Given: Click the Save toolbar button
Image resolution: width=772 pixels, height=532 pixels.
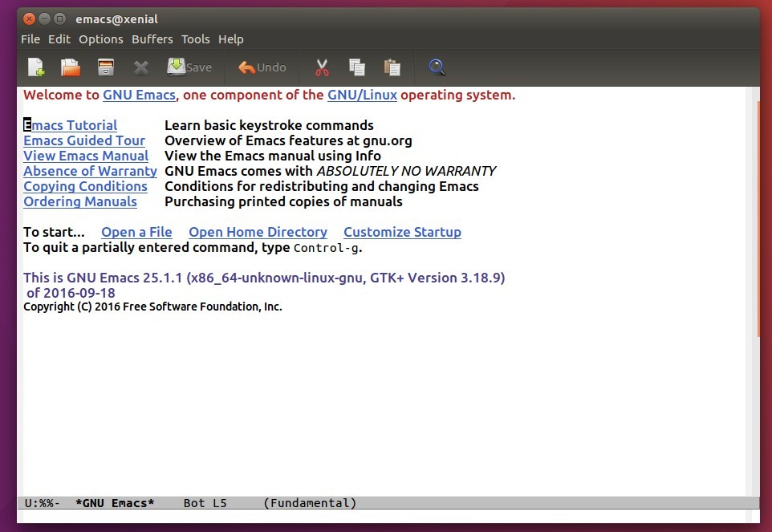Looking at the screenshot, I should [x=189, y=67].
